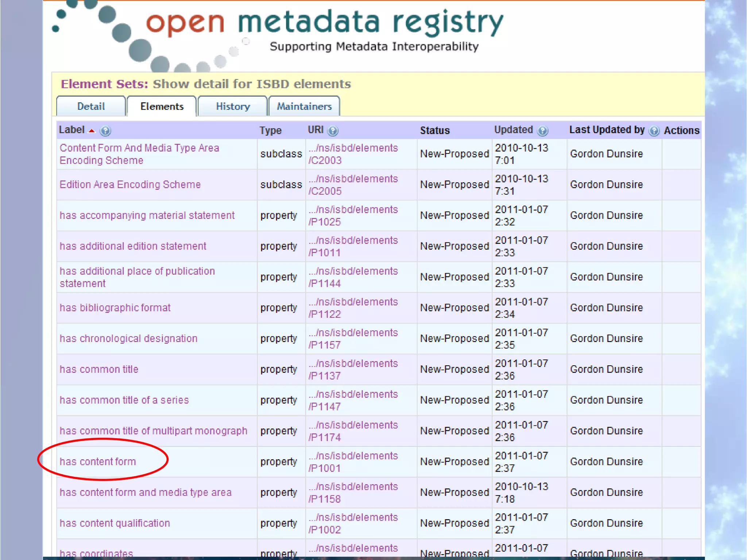
Task: Click the 'has bibliographic format' link
Action: [x=115, y=308]
